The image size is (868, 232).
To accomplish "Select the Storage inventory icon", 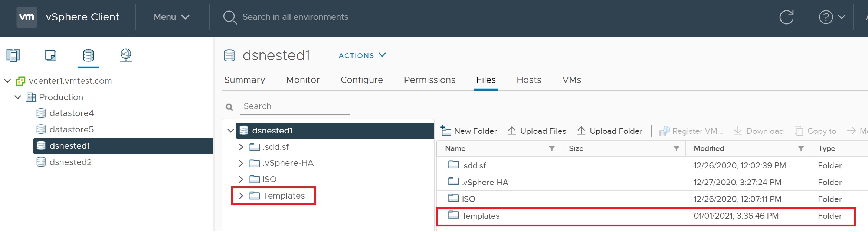I will tap(88, 55).
